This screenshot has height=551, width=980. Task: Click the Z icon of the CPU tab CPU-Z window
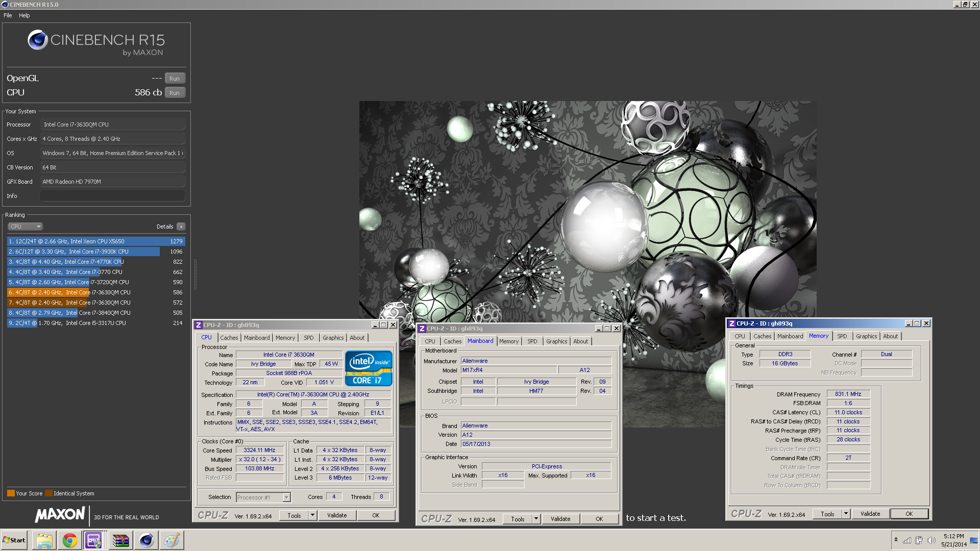click(198, 325)
